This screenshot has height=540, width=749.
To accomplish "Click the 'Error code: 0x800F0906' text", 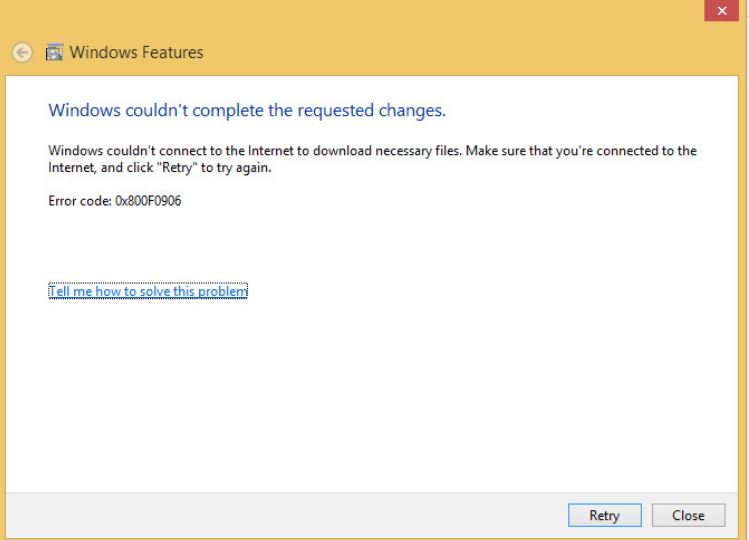I will [x=115, y=201].
